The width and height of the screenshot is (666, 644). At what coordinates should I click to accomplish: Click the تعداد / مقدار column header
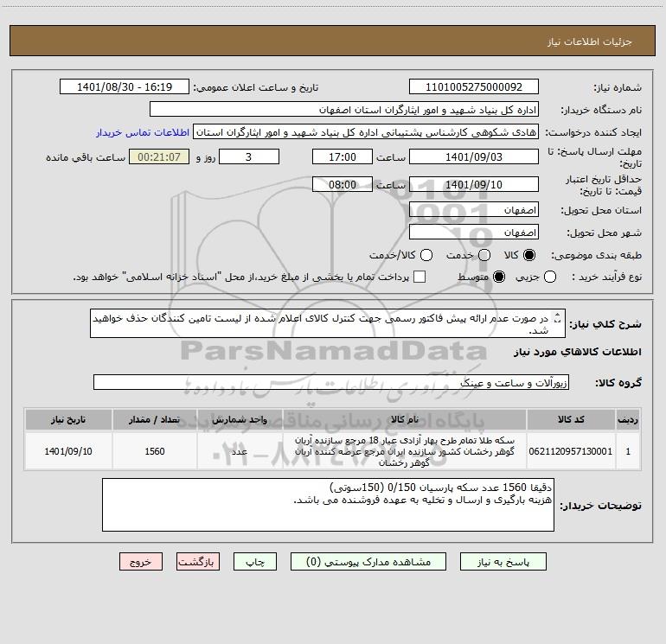click(x=155, y=419)
